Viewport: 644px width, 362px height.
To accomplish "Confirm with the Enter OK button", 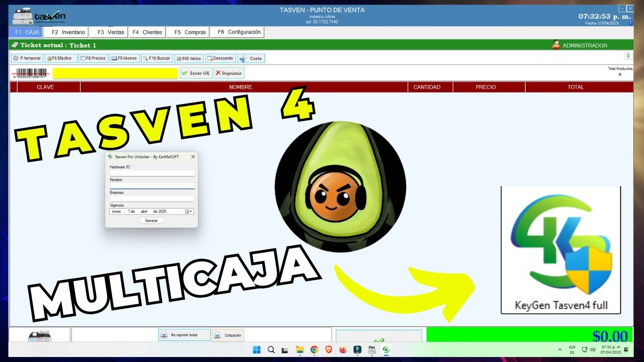I will coord(196,73).
